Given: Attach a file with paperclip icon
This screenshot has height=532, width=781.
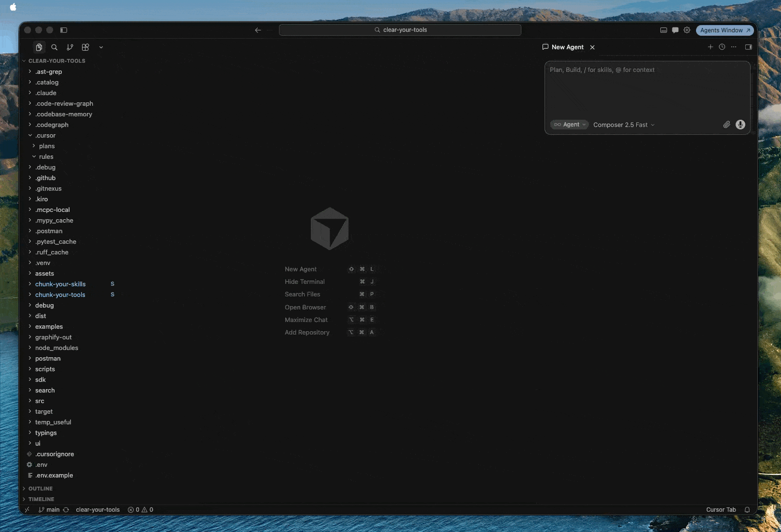Looking at the screenshot, I should coord(726,125).
